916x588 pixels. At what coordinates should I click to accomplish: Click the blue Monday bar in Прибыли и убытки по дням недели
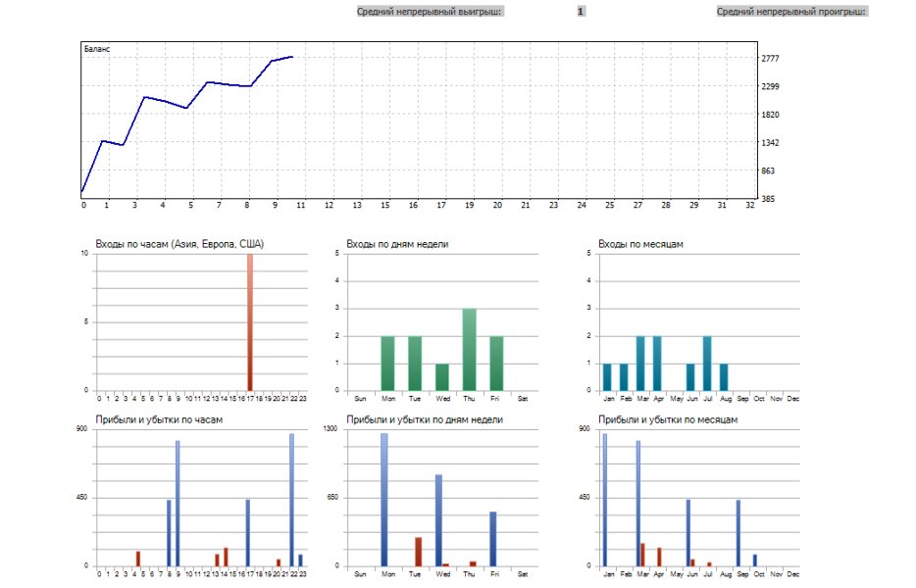384,500
